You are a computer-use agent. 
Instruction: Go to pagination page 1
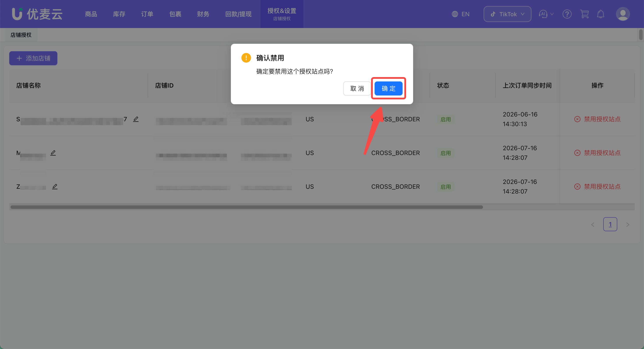click(610, 224)
